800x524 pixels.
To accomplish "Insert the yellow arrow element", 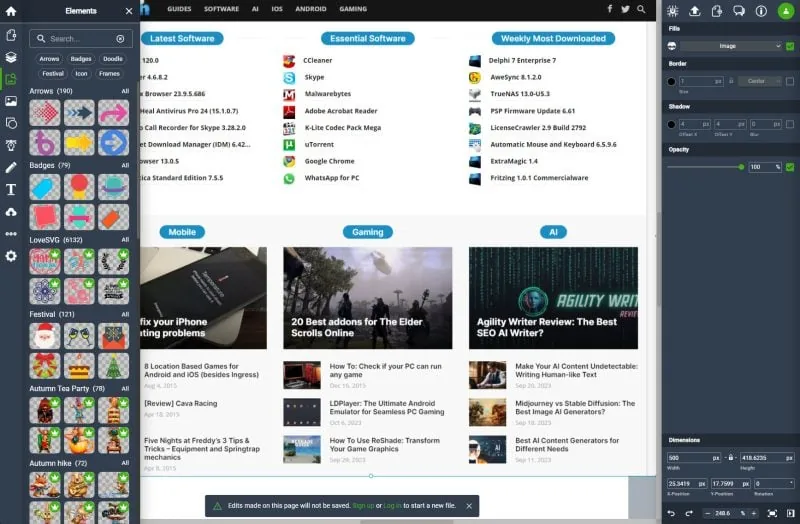I will coord(79,143).
